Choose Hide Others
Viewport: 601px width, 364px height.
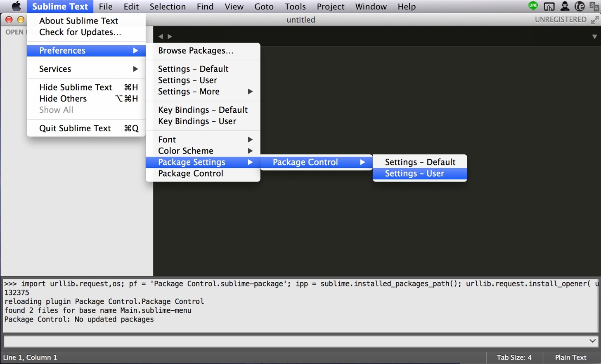point(86,99)
